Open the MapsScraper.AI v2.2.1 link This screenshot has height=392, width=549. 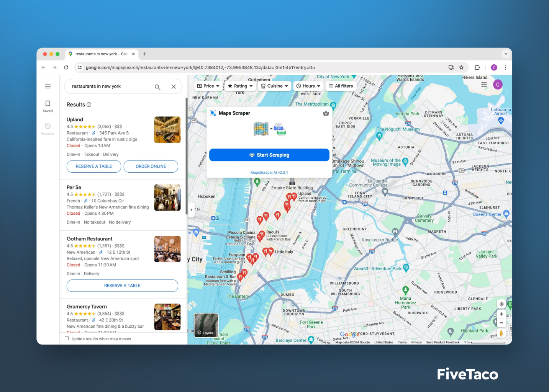click(x=269, y=173)
